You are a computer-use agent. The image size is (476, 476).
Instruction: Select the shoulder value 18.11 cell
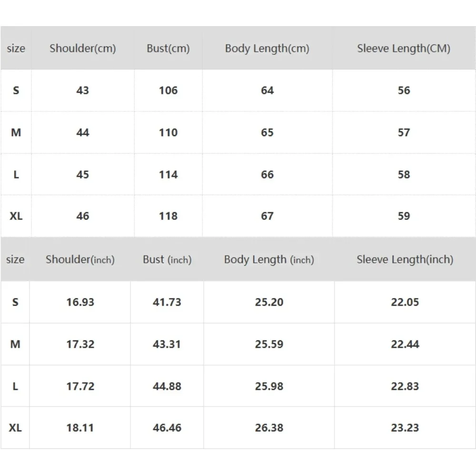coord(80,428)
